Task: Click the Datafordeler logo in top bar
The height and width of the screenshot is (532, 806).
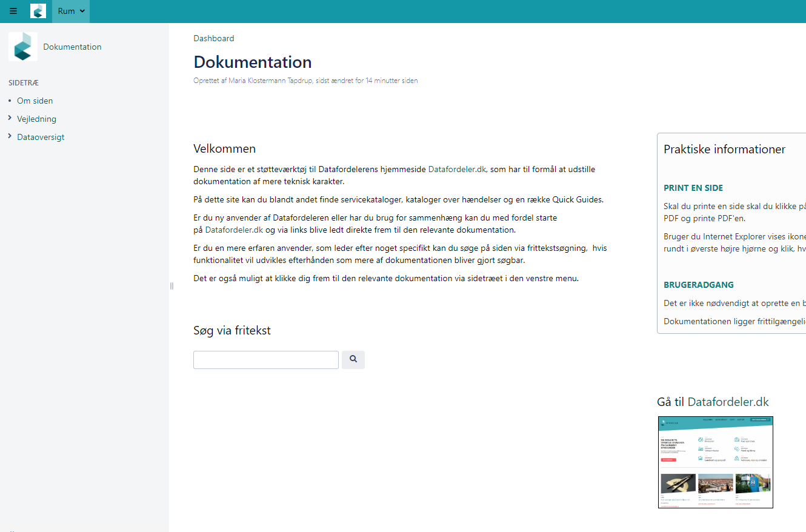Action: (38, 11)
